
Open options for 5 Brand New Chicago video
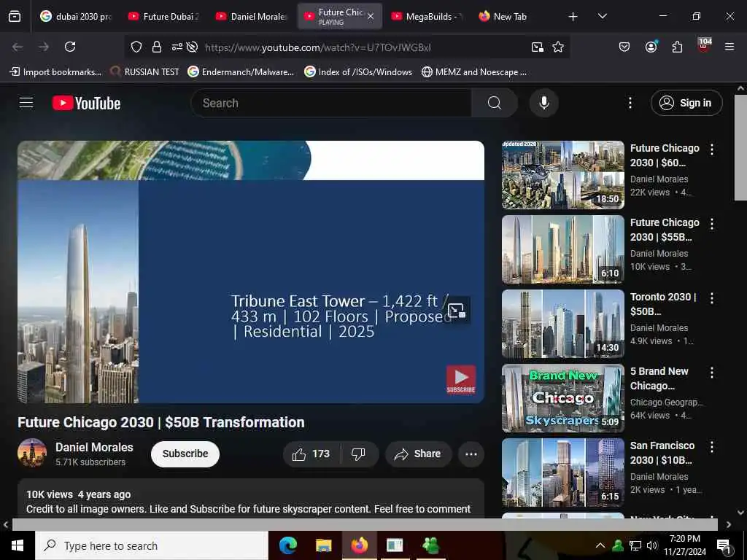click(712, 373)
